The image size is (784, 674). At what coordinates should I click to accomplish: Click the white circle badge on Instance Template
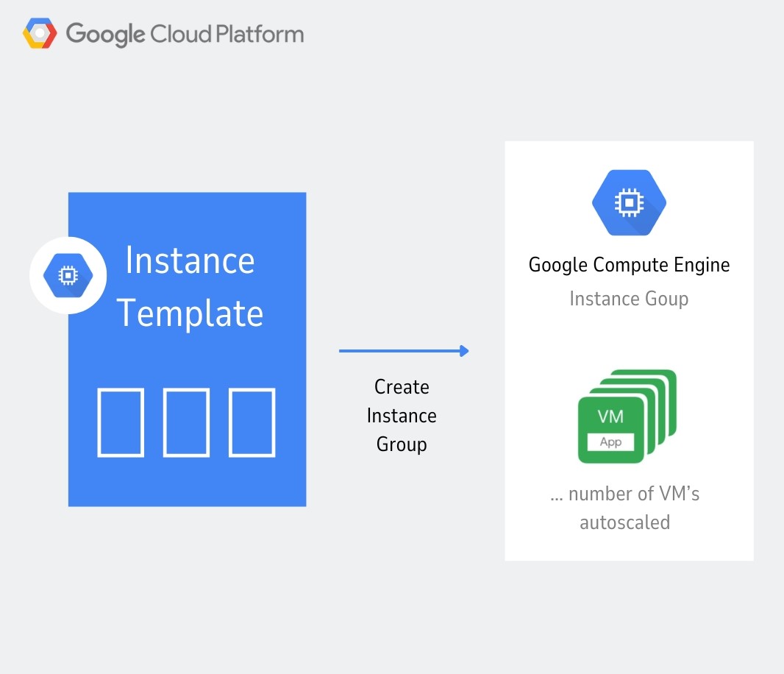tap(68, 274)
